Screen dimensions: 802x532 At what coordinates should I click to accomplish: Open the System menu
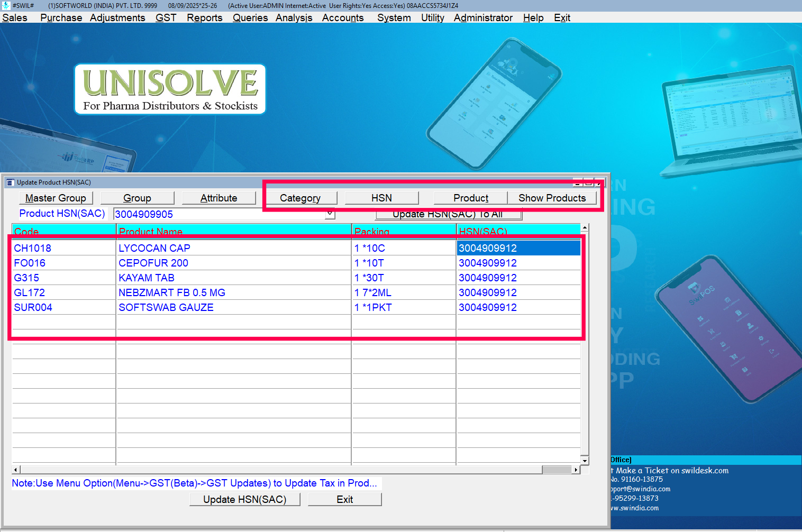pos(394,17)
